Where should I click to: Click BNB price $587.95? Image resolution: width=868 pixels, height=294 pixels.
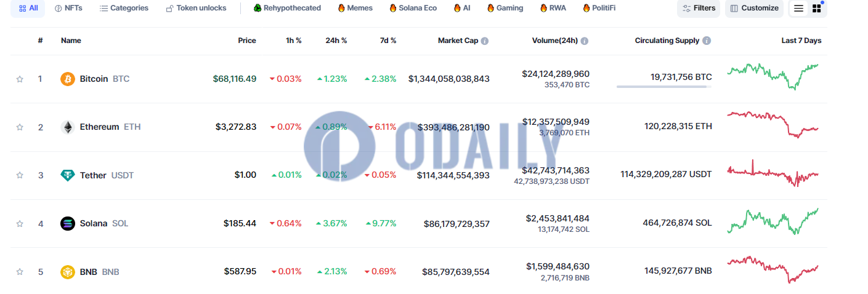pos(240,271)
